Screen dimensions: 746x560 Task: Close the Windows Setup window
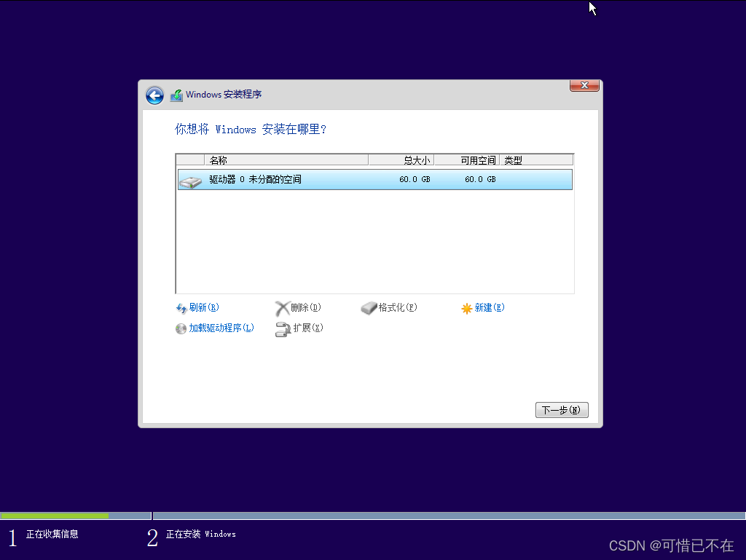tap(584, 85)
